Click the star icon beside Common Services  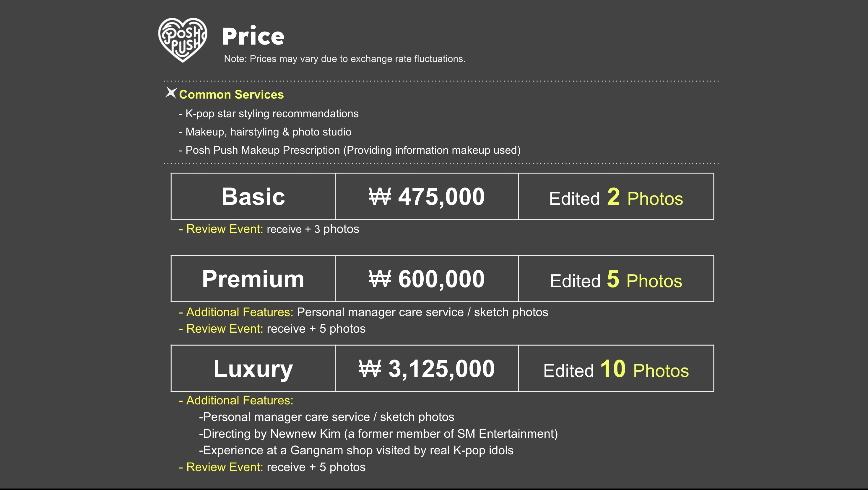[171, 93]
